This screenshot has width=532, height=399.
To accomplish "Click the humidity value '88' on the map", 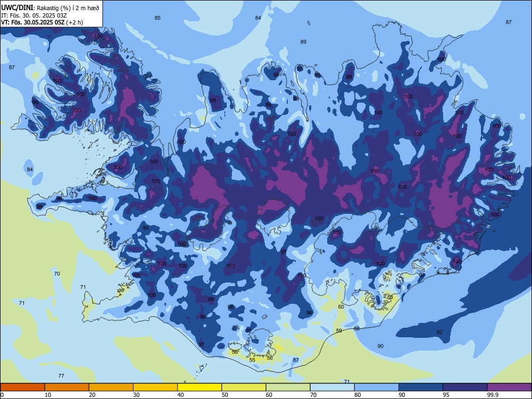I will pyautogui.click(x=356, y=328).
